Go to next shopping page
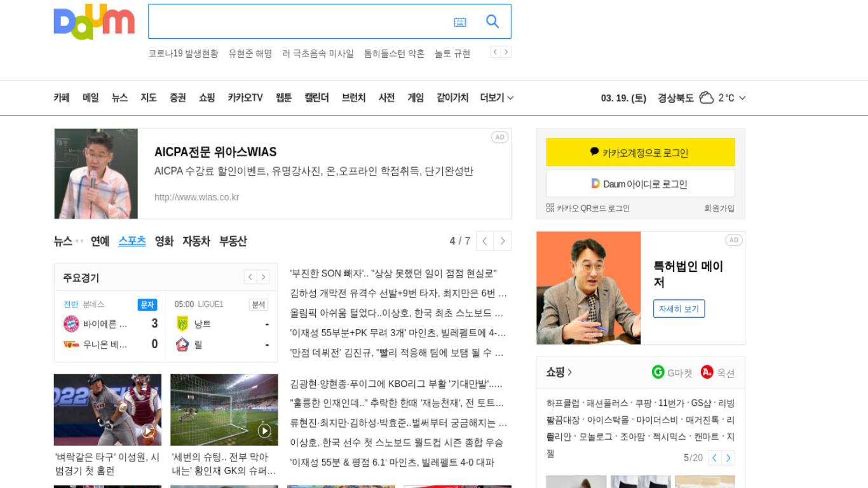The height and width of the screenshot is (488, 868). click(x=728, y=458)
